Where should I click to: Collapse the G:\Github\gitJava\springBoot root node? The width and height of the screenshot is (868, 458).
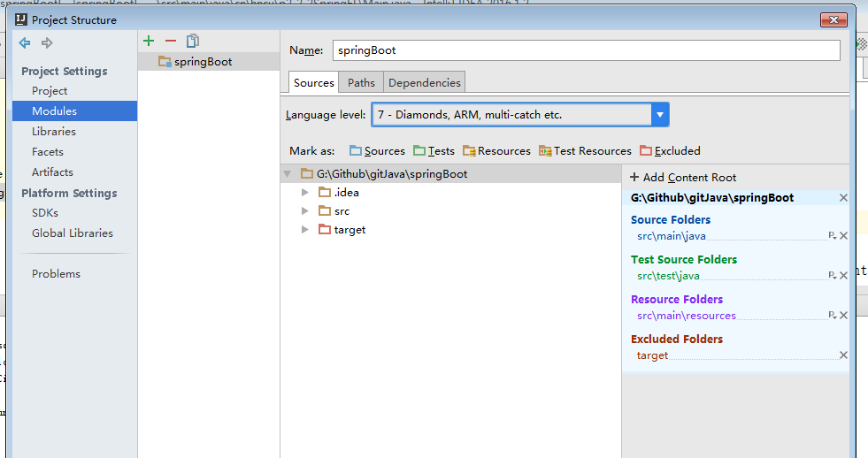coord(288,173)
